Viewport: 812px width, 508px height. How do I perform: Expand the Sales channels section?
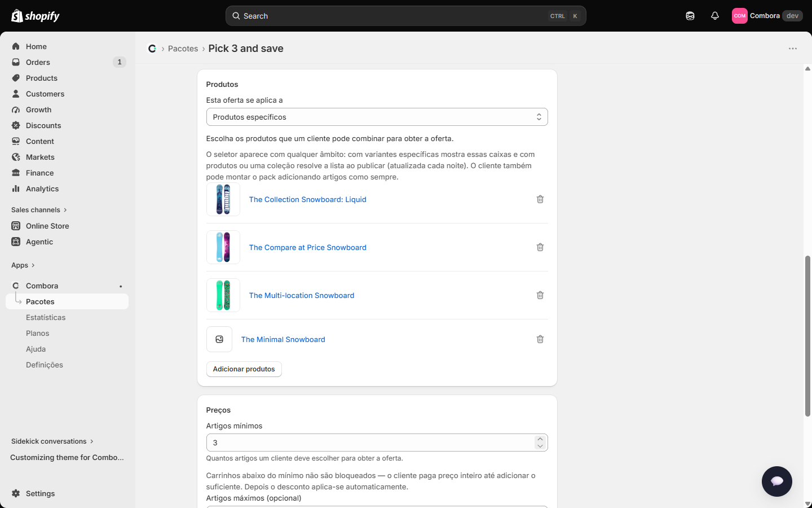click(x=39, y=210)
